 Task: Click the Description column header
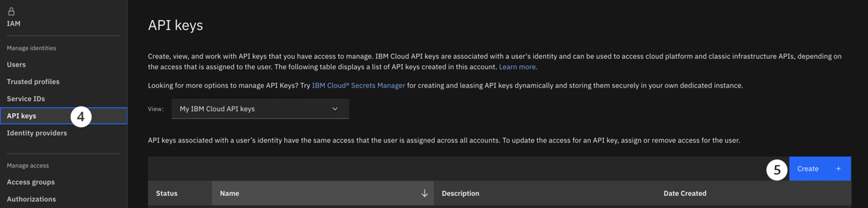(460, 193)
